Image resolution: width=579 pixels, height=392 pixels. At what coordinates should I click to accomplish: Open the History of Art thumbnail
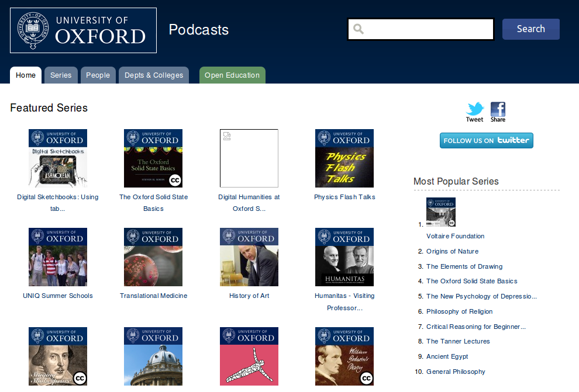pyautogui.click(x=249, y=257)
